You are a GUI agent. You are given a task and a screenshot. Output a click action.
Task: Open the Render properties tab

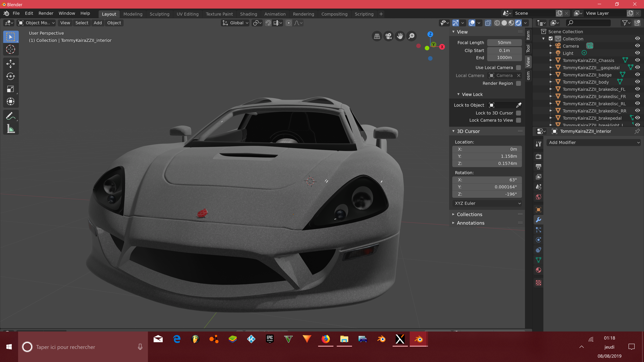[539, 157]
